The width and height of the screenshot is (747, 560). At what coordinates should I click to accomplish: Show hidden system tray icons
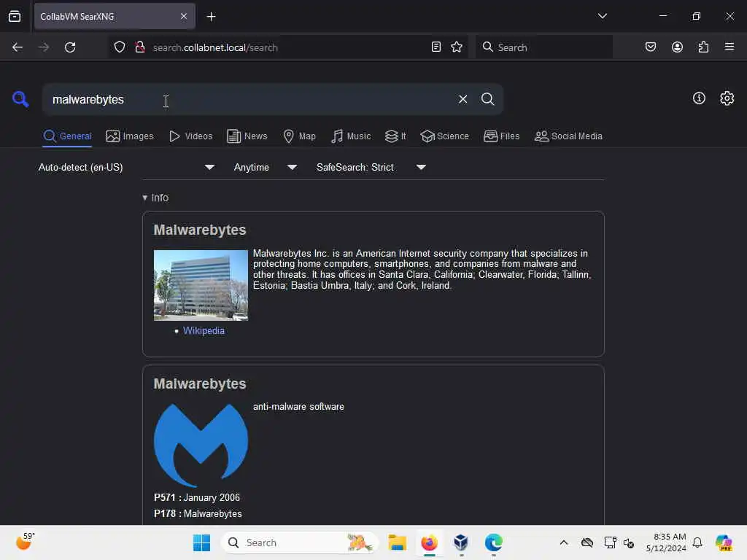tap(564, 542)
